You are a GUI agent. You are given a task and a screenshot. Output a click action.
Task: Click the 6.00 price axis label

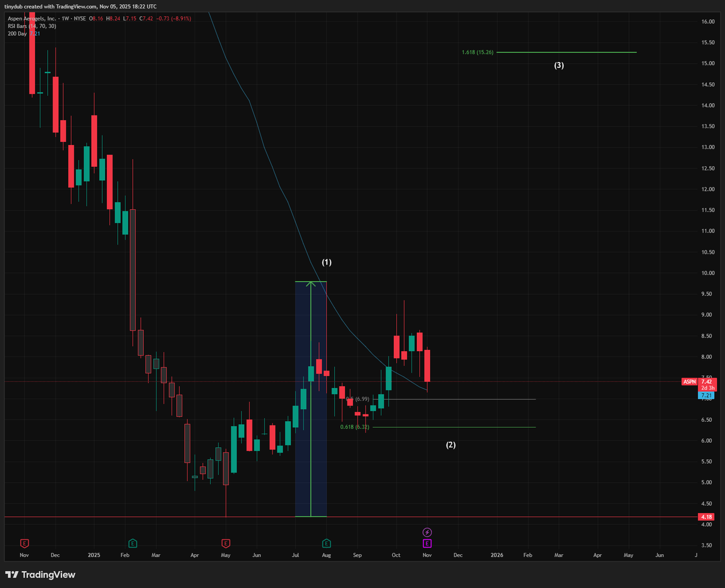tap(707, 441)
